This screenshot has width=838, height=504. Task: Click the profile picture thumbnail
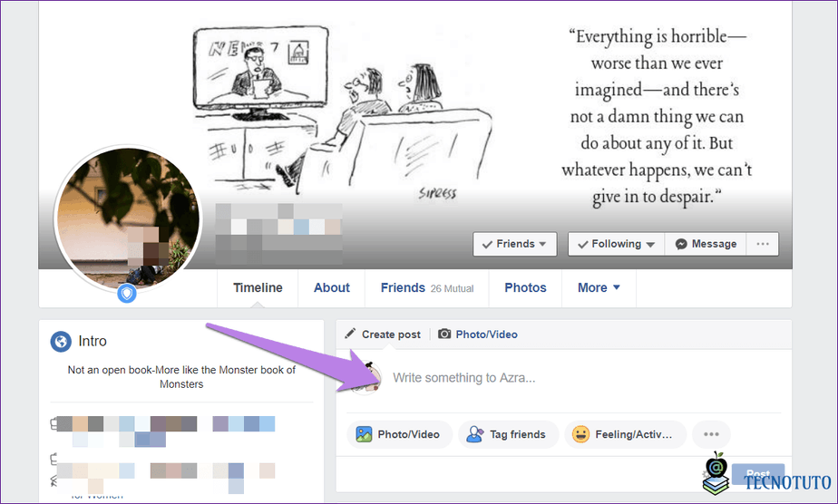pyautogui.click(x=128, y=218)
